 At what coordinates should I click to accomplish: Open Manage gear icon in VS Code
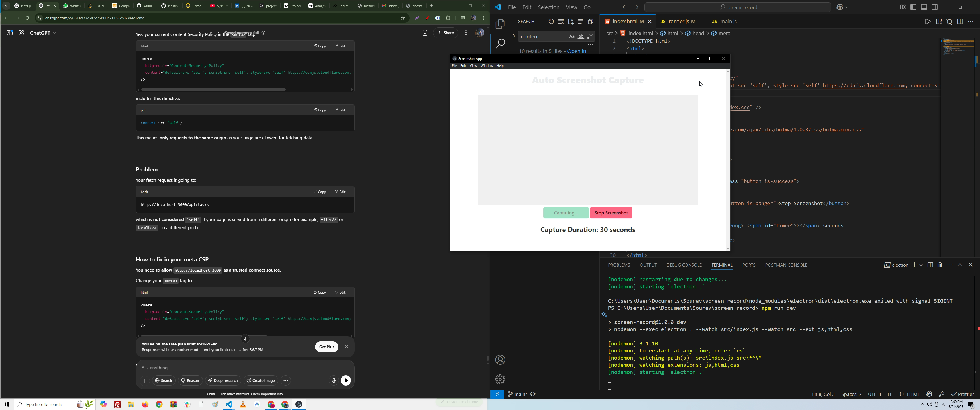500,379
